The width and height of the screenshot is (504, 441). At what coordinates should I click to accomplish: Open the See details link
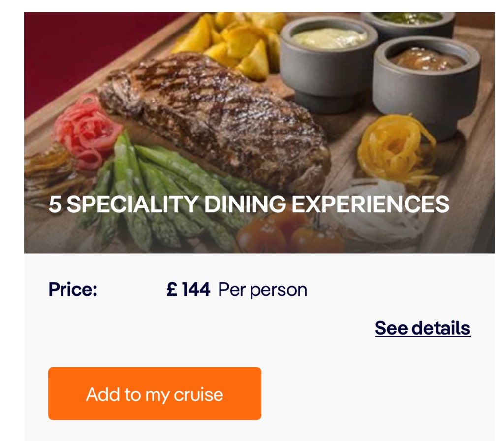click(422, 328)
